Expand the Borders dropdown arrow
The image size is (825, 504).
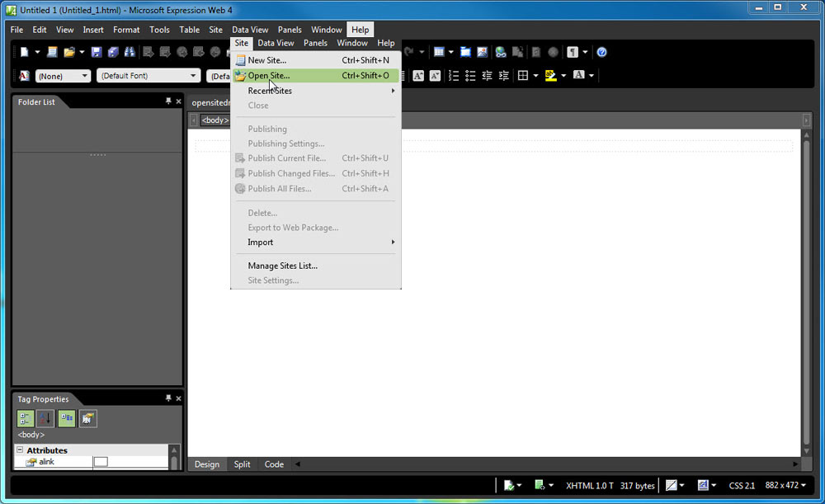535,76
